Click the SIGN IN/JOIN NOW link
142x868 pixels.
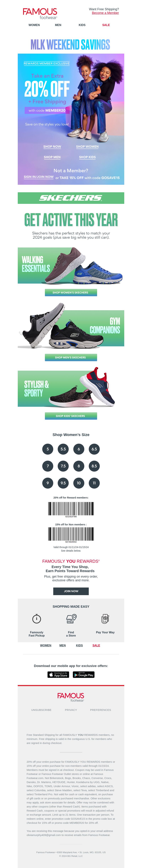(x=39, y=177)
